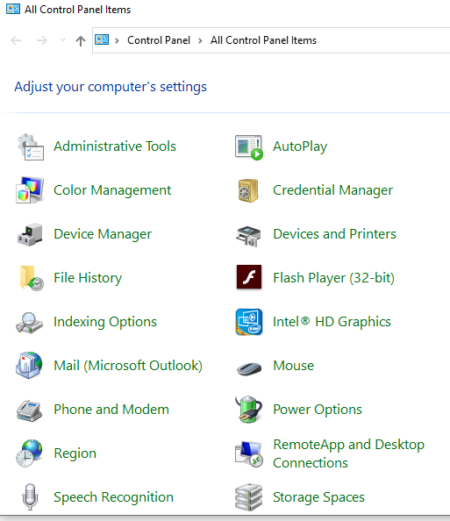This screenshot has width=450, height=521.
Task: Open the Speech Recognition microphone icon
Action: [x=30, y=497]
